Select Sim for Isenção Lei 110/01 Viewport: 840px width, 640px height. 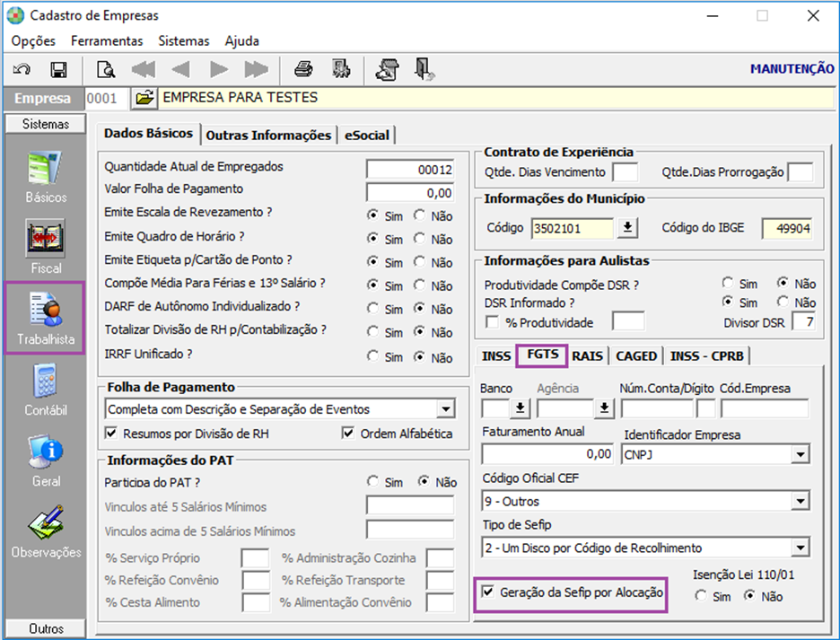(x=700, y=596)
